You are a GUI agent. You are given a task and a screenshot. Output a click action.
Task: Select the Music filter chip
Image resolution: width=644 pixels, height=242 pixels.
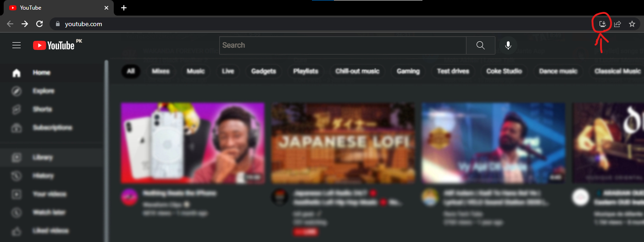click(x=195, y=71)
